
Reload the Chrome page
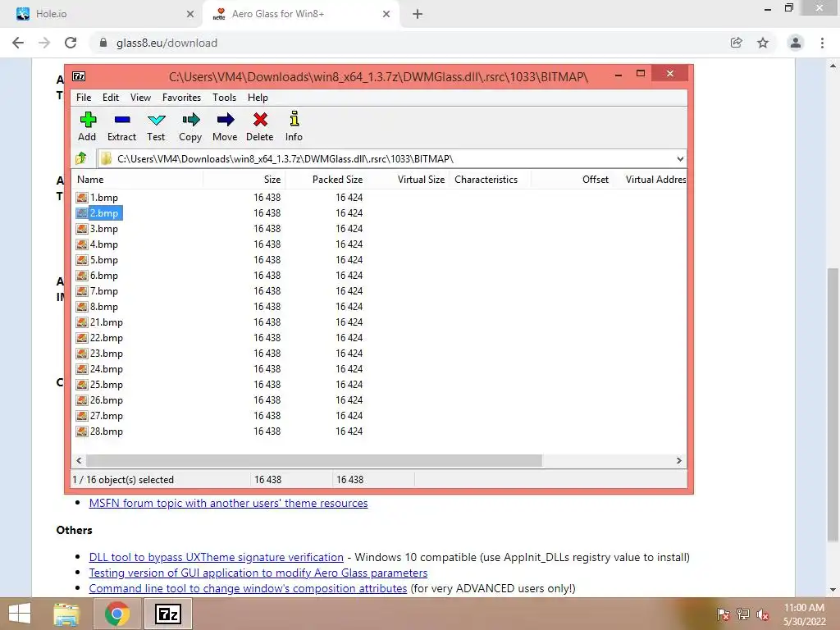[71, 43]
